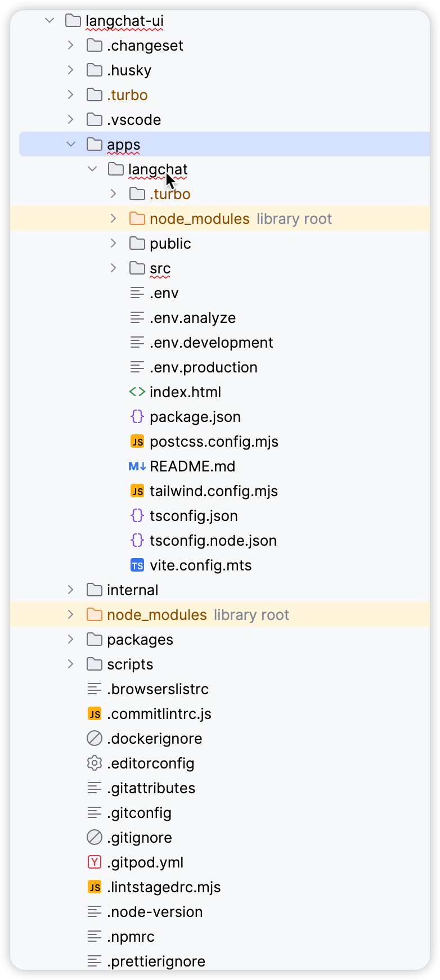
Task: Open tsconfig.node.json in the tree
Action: (x=213, y=541)
